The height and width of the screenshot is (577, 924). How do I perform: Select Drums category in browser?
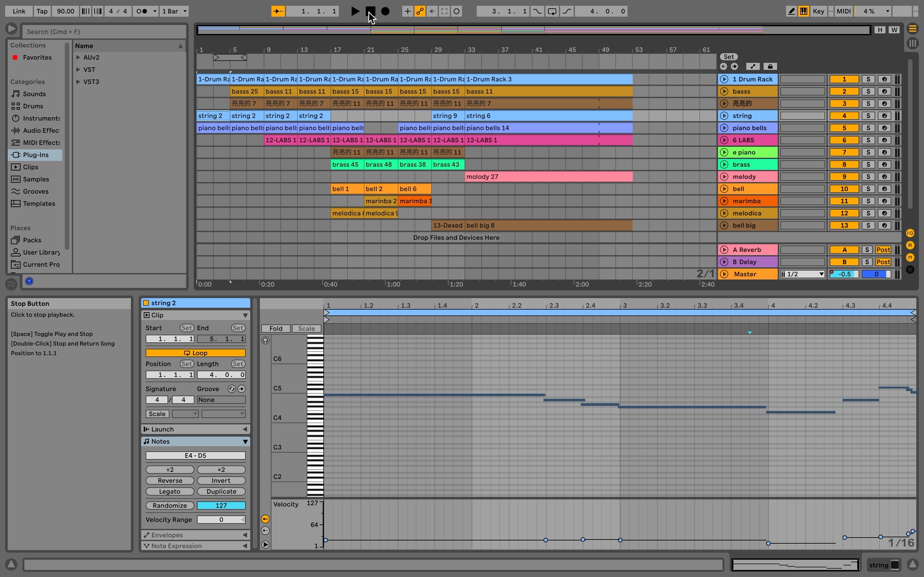coord(33,106)
